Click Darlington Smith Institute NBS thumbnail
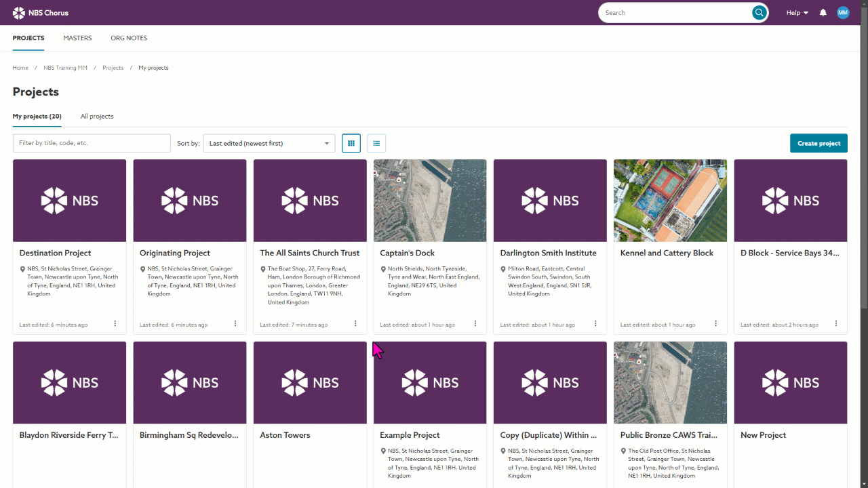The image size is (868, 488). coord(550,201)
